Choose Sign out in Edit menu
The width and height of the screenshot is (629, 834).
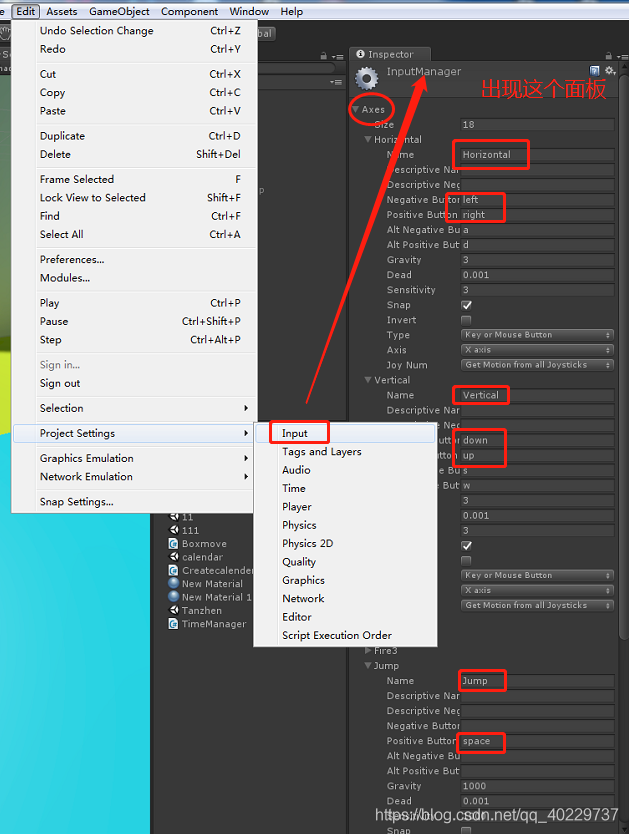click(x=134, y=383)
